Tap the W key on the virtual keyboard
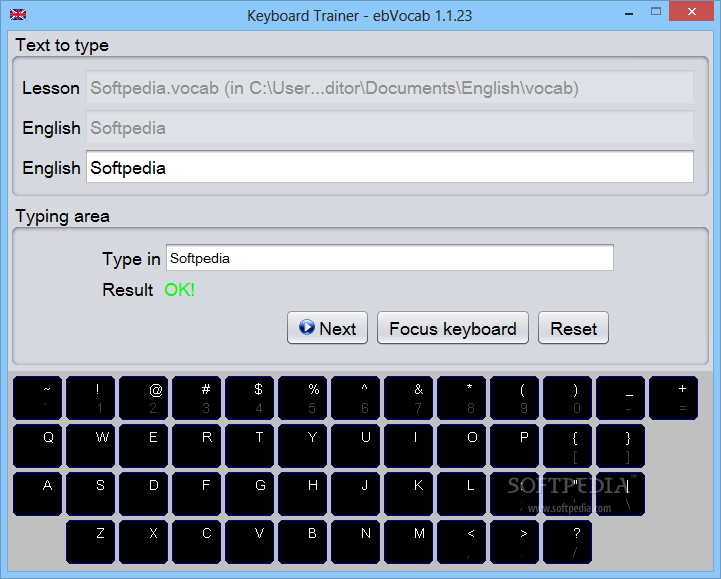Image resolution: width=721 pixels, height=579 pixels. tap(91, 446)
